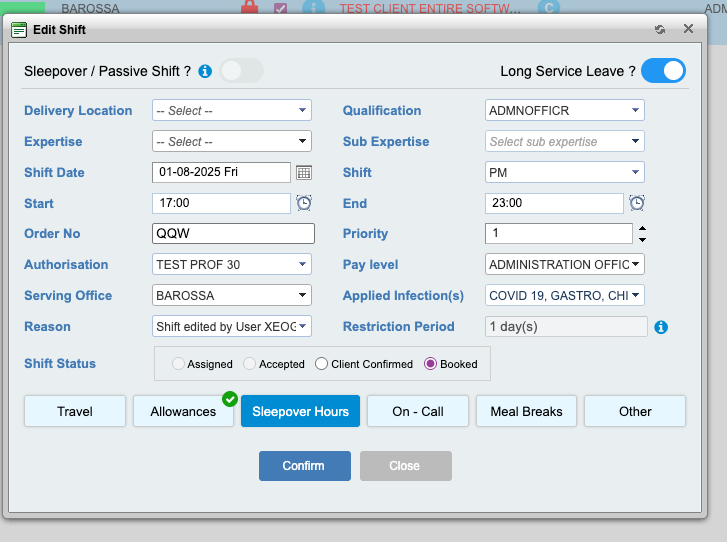Click the Sleepover / Passive Shift info icon

pos(205,71)
